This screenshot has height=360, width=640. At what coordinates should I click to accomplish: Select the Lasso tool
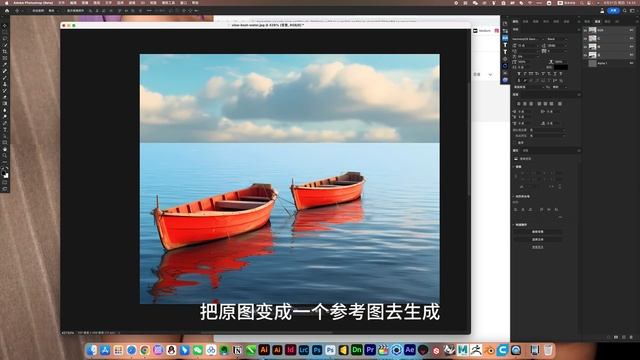[5, 38]
